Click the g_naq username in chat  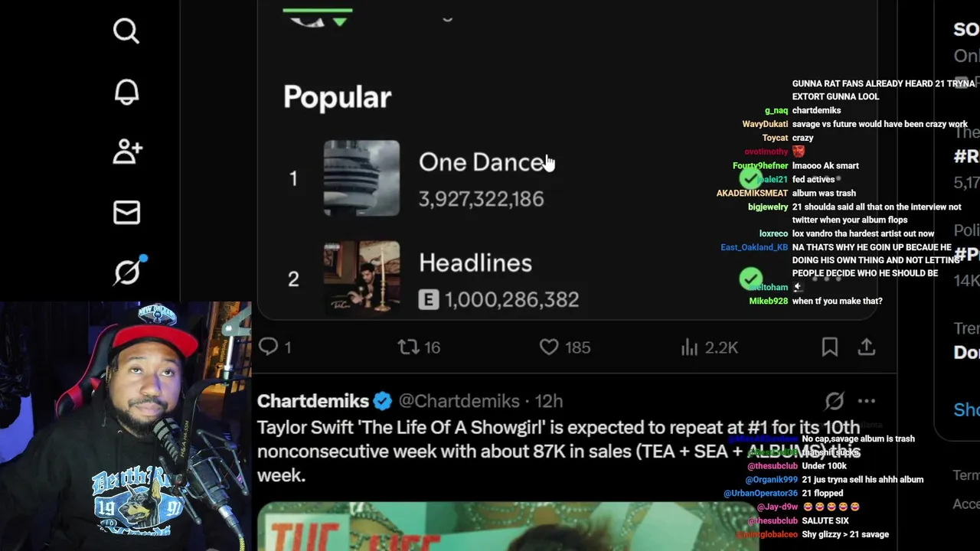[776, 110]
